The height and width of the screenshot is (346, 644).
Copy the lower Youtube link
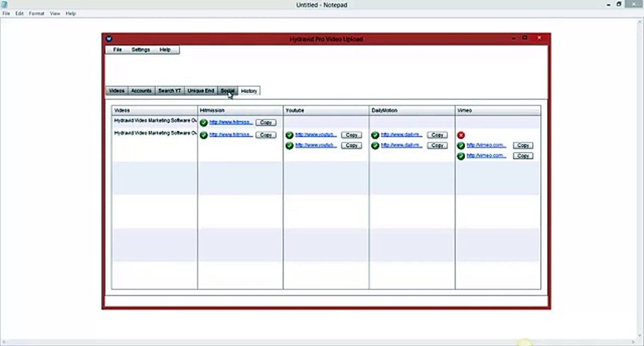point(352,145)
